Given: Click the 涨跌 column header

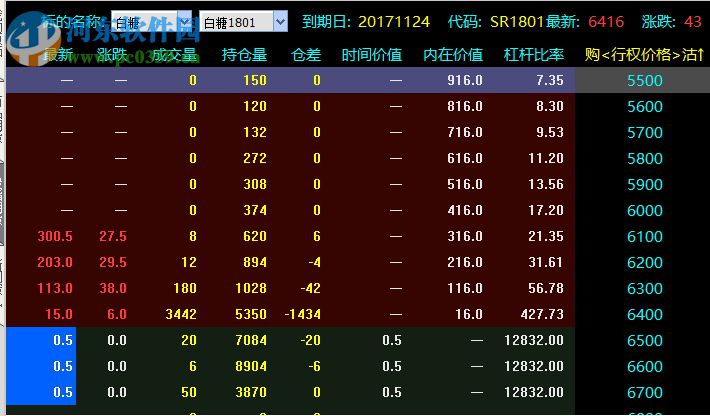Looking at the screenshot, I should [x=111, y=55].
